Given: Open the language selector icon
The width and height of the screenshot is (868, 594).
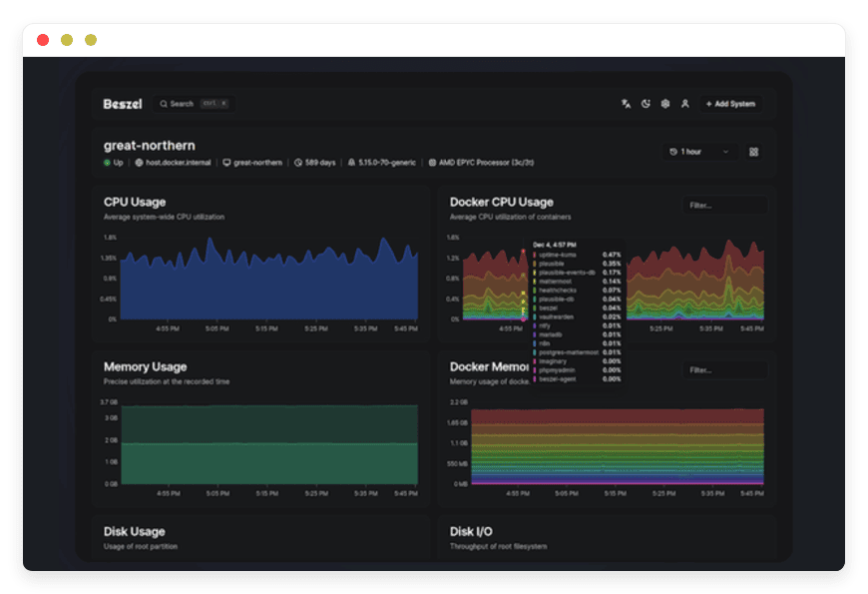Looking at the screenshot, I should 626,103.
